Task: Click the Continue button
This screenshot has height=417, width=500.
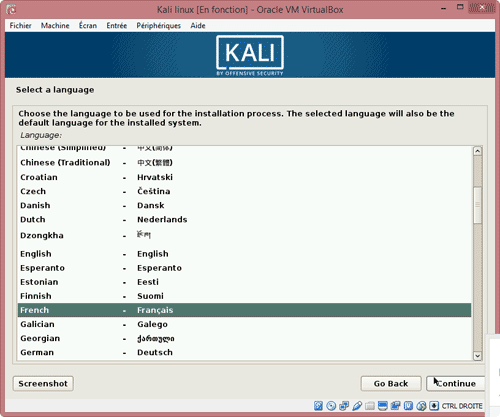Action: pyautogui.click(x=455, y=384)
